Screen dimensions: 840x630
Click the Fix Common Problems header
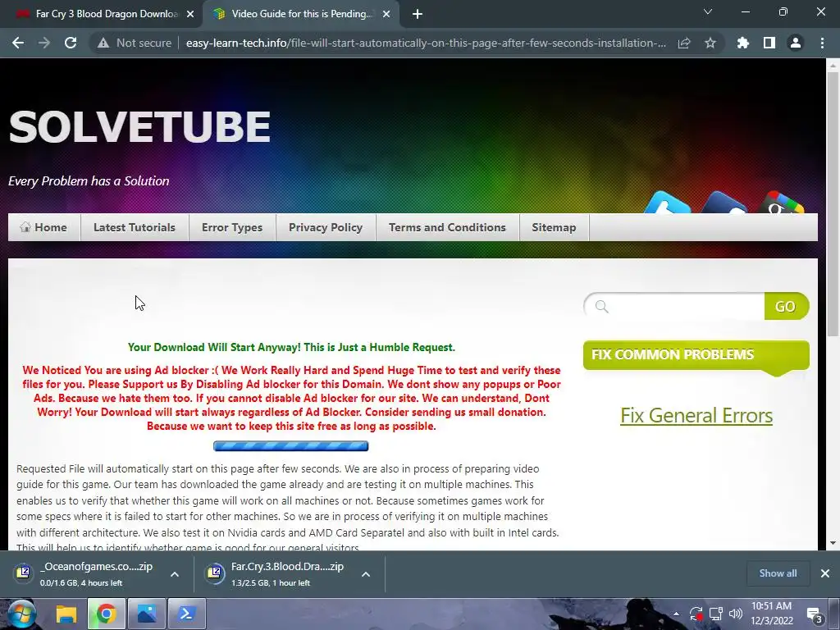click(696, 355)
